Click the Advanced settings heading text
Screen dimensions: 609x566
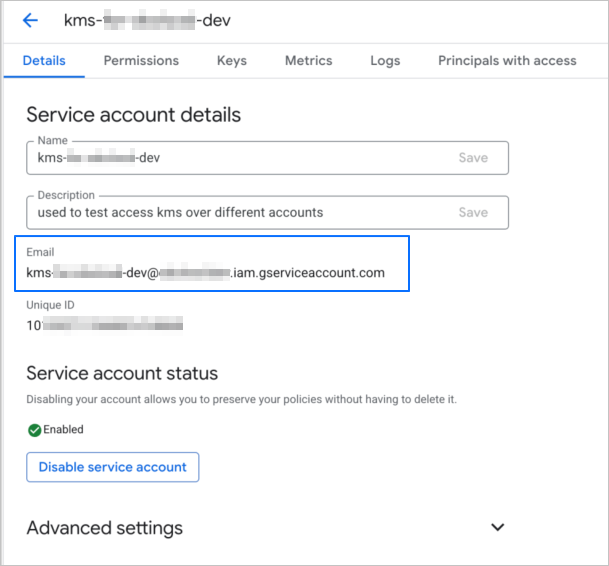105,527
